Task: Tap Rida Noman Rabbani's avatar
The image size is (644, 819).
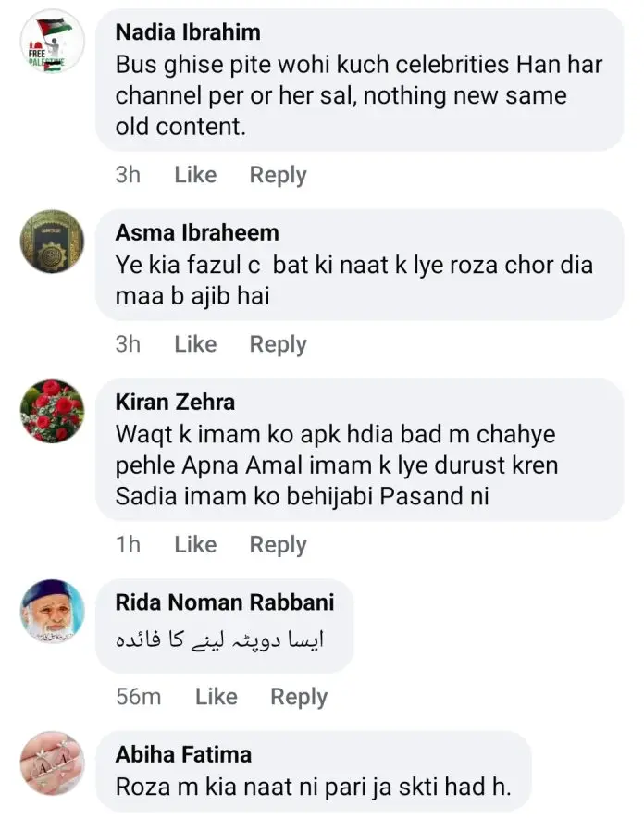Action: (x=53, y=612)
